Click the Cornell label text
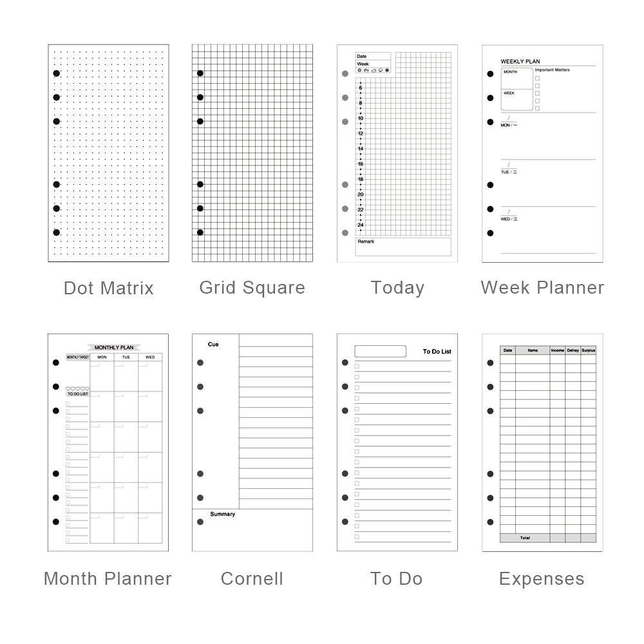The height and width of the screenshot is (644, 644). pyautogui.click(x=252, y=578)
